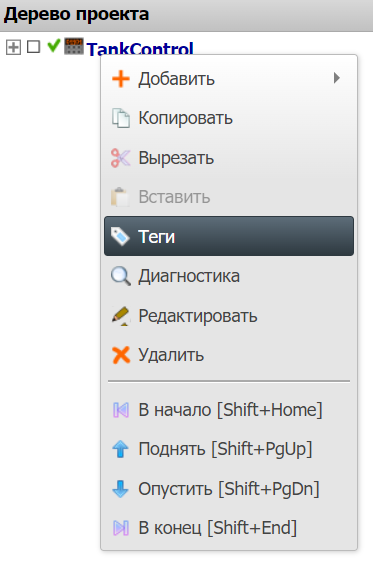Click the orange plus Add icon
373x569 pixels.
(121, 79)
